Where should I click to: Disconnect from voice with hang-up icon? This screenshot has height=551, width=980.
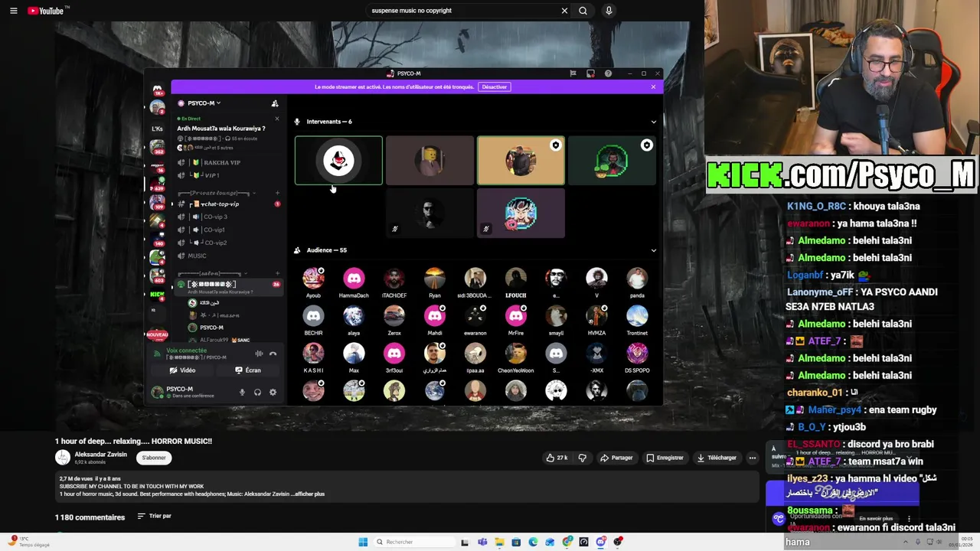(273, 354)
